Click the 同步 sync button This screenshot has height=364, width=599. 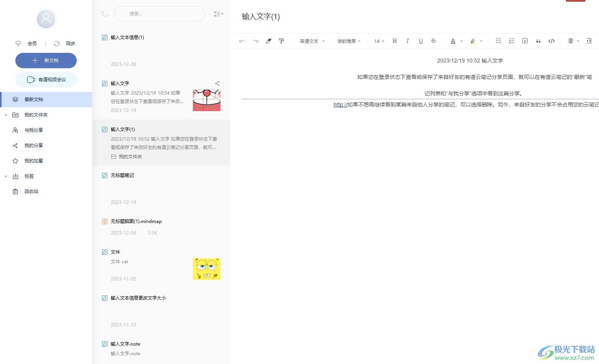click(65, 44)
